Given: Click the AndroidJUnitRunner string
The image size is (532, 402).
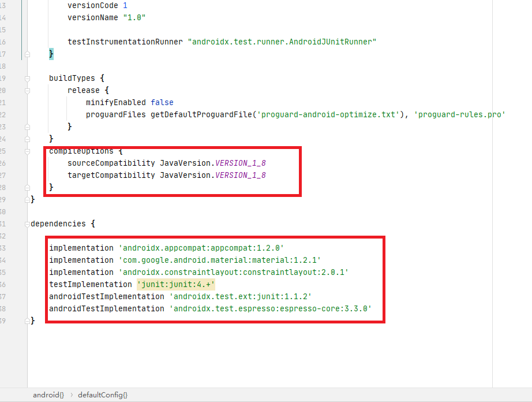Looking at the screenshot, I should [282, 42].
